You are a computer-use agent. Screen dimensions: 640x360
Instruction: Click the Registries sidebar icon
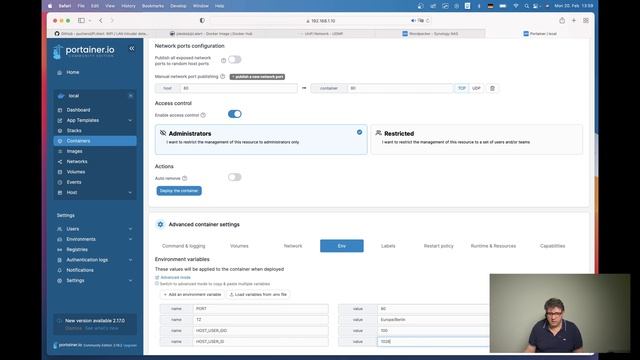tap(60, 249)
